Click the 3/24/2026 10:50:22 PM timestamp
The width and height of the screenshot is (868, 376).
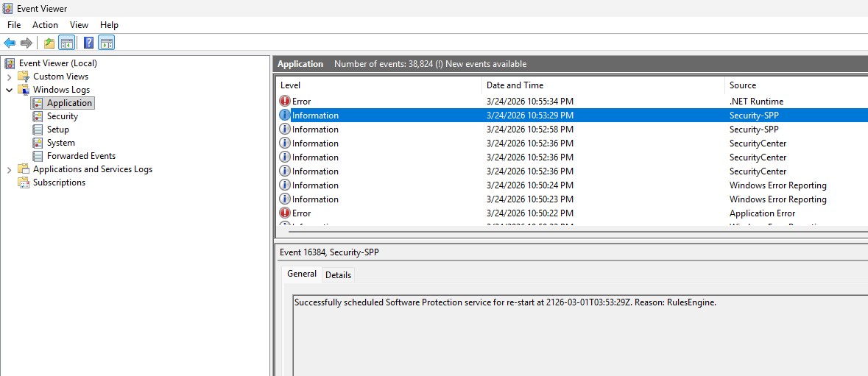coord(530,213)
